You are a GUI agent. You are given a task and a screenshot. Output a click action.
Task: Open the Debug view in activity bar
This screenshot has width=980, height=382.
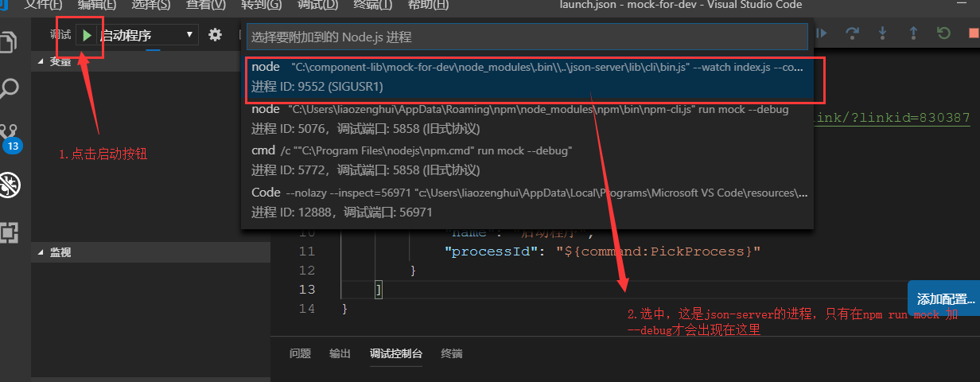(x=10, y=185)
